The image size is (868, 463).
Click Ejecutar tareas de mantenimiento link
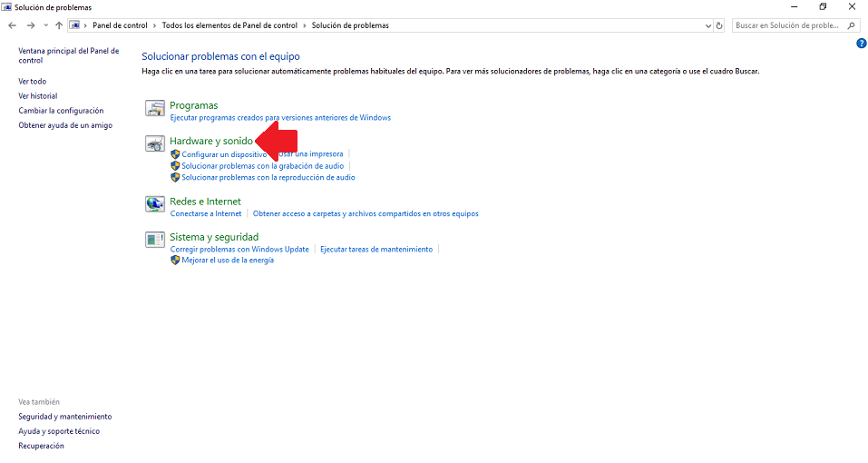(x=376, y=250)
